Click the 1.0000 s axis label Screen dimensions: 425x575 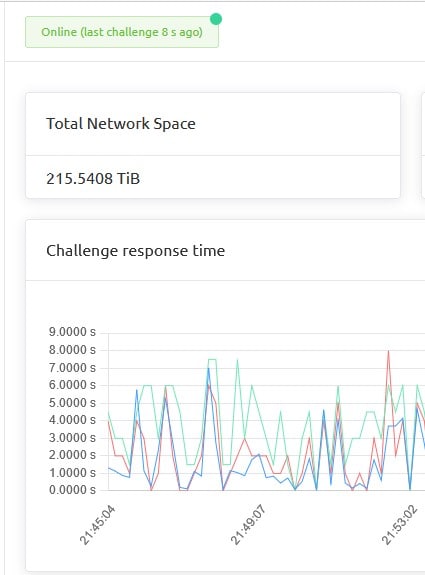72,473
